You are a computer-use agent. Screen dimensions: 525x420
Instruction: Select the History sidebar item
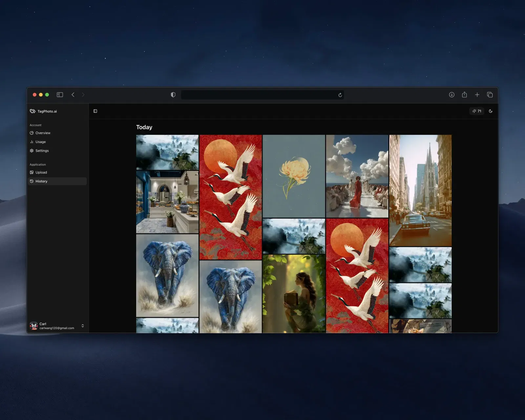[x=41, y=181]
